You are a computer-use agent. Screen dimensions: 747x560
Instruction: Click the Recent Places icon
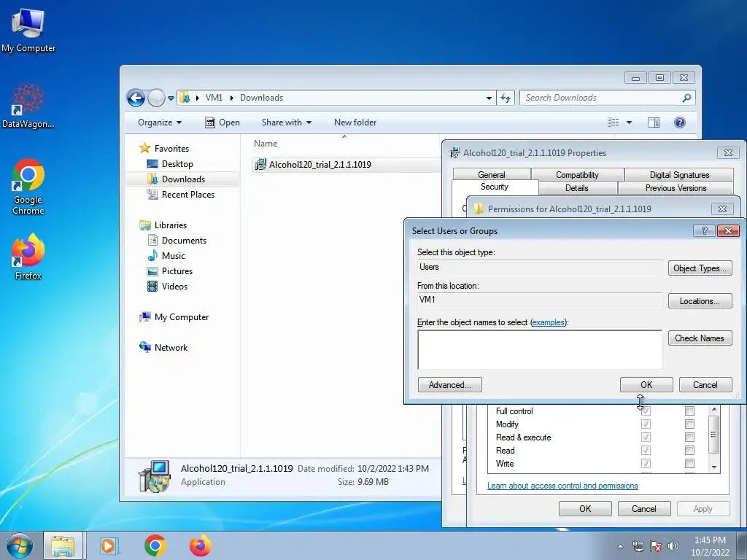[152, 194]
